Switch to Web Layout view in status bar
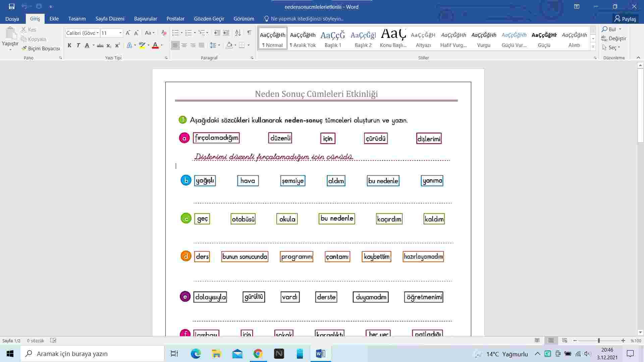The height and width of the screenshot is (362, 644). point(565,341)
